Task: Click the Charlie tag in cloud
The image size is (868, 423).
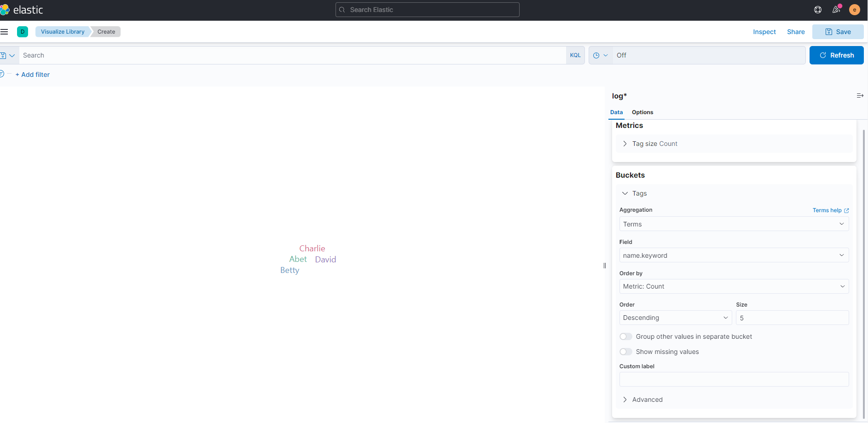Action: coord(312,249)
